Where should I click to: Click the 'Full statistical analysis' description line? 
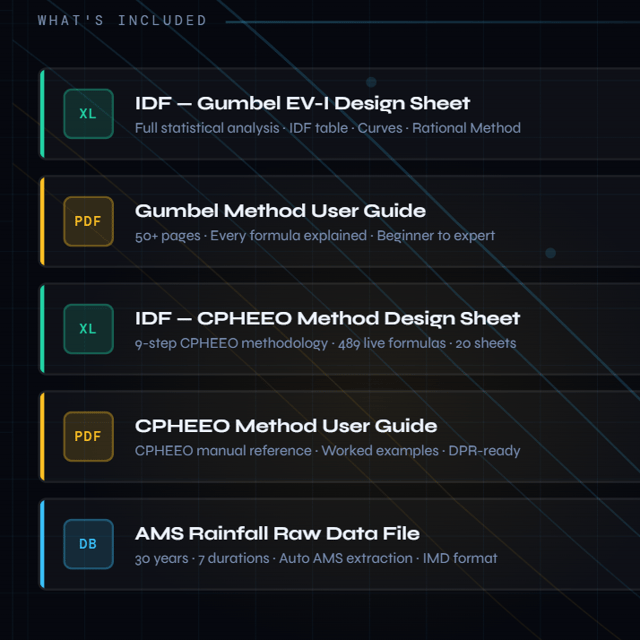(x=328, y=128)
